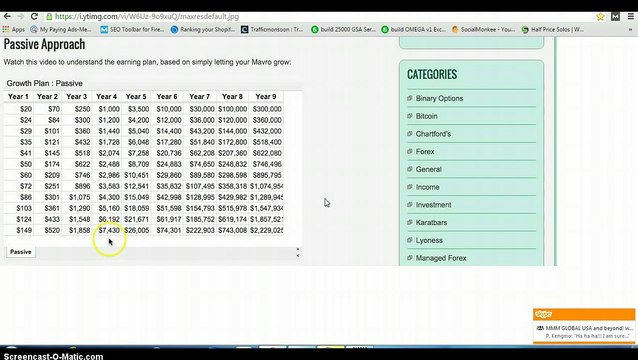This screenshot has width=638, height=360.
Task: Open the Half Price Solos bookmark
Action: click(553, 29)
